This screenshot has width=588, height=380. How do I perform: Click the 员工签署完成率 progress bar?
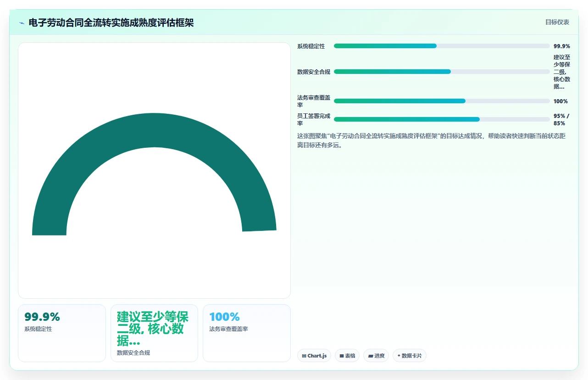tap(442, 119)
